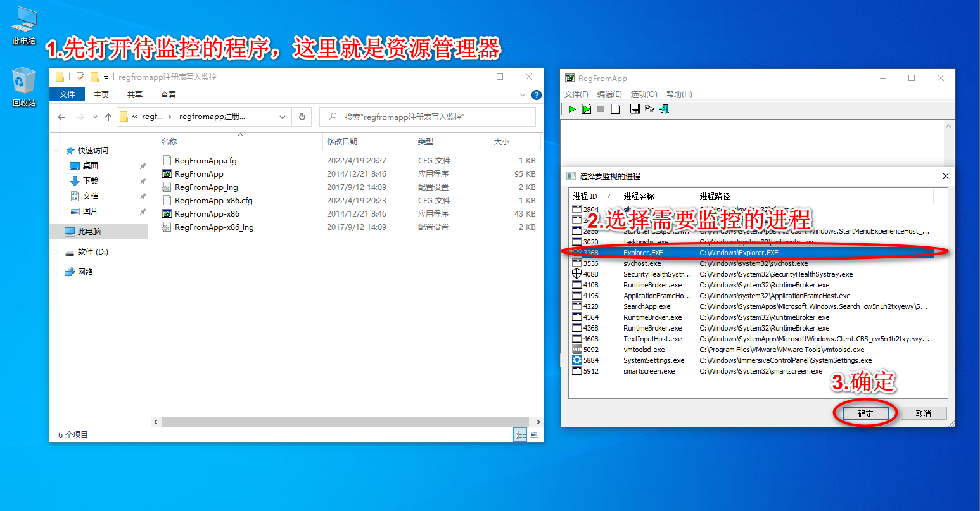
Task: Click the Explorer horizontal scrollbar
Action: [345, 422]
